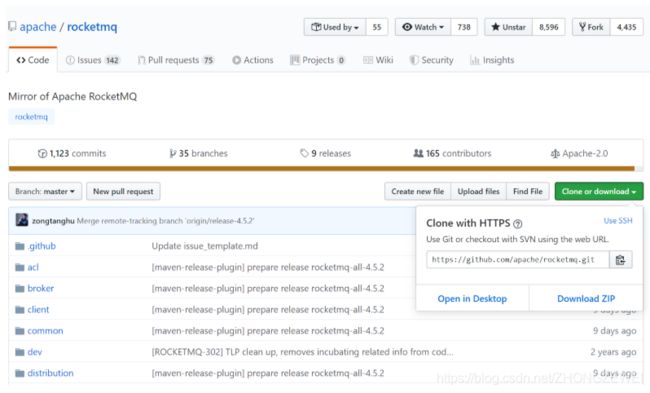Image resolution: width=650 pixels, height=393 pixels.
Task: Click the Used by count 55
Action: [x=377, y=27]
